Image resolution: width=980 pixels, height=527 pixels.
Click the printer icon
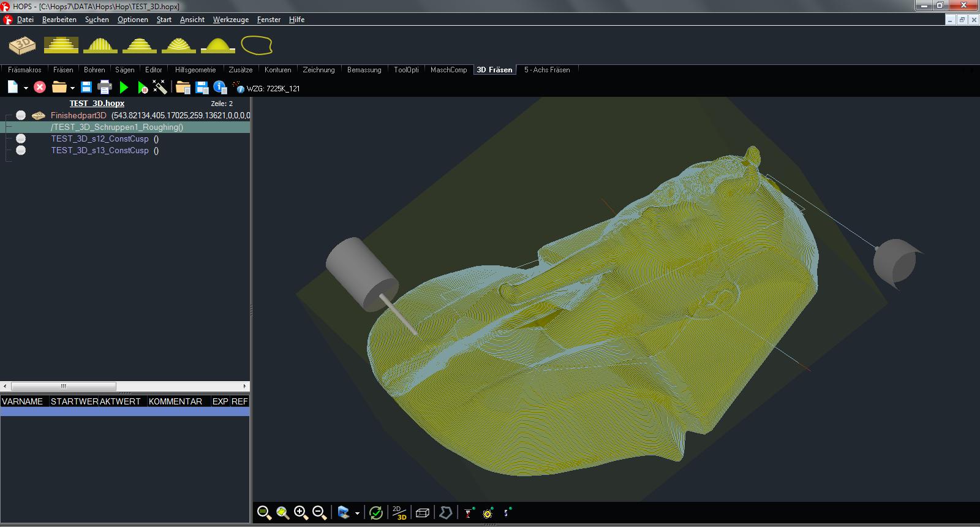point(105,88)
